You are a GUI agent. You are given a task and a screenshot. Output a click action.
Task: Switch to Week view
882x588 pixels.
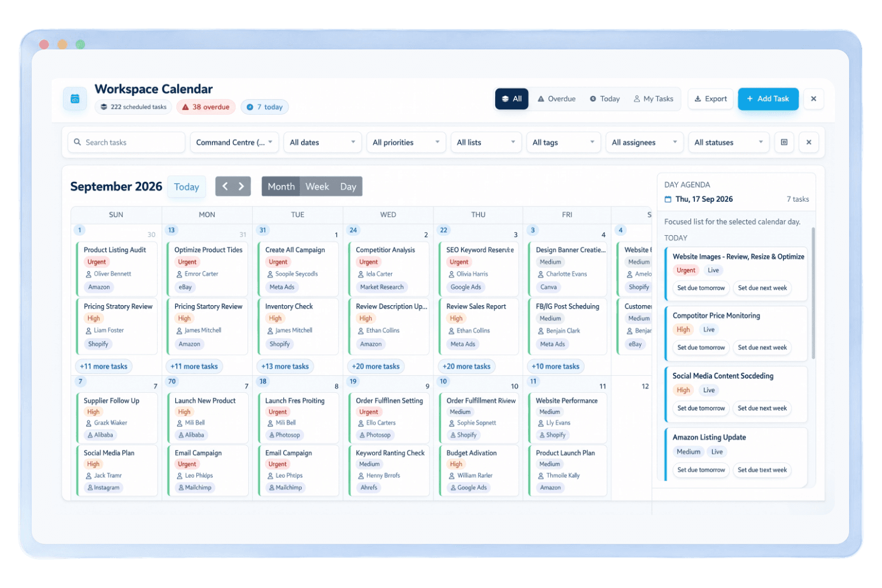(317, 186)
